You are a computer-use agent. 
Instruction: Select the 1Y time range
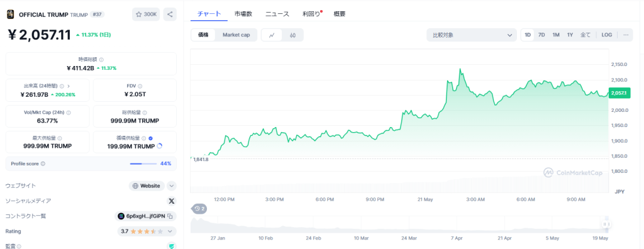(570, 35)
